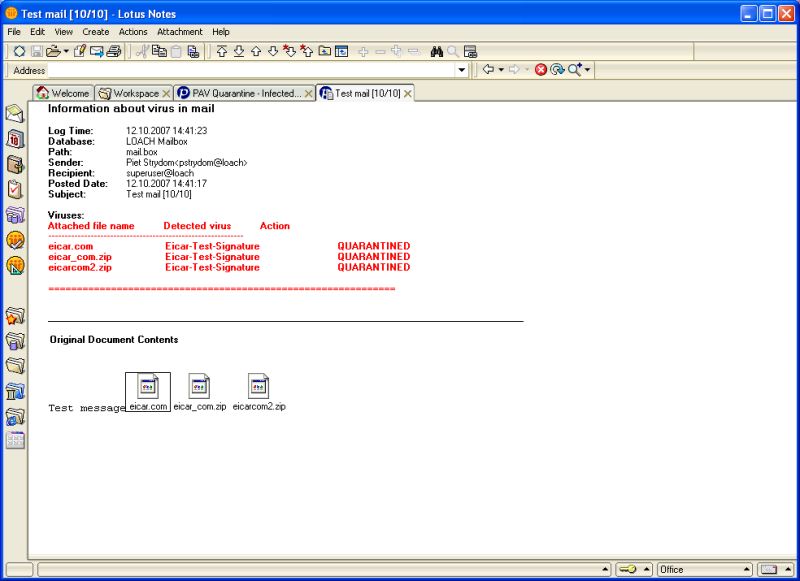
Task: Close the Test mail [10/10] tab
Action: click(407, 94)
